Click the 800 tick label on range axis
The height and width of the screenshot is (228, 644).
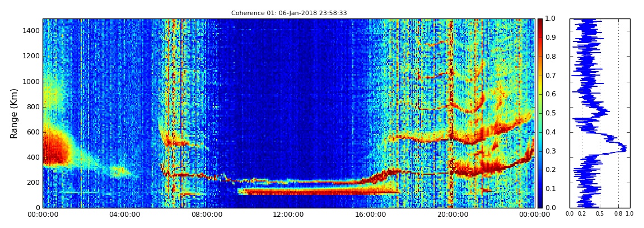pyautogui.click(x=33, y=107)
